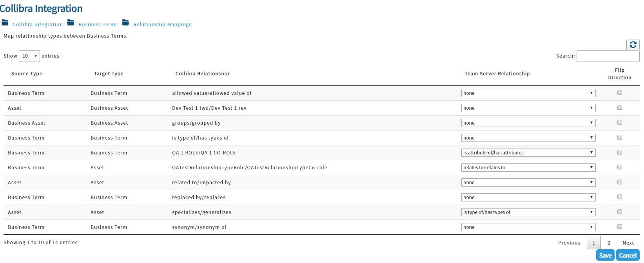Open relationship dropdown for QA 1 ROLE row
Viewport: 644px width, 263px height.
pos(528,152)
